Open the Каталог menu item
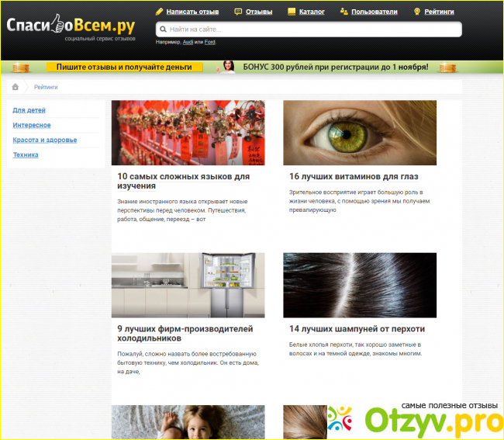Screen dimensions: 504x440 (312, 12)
